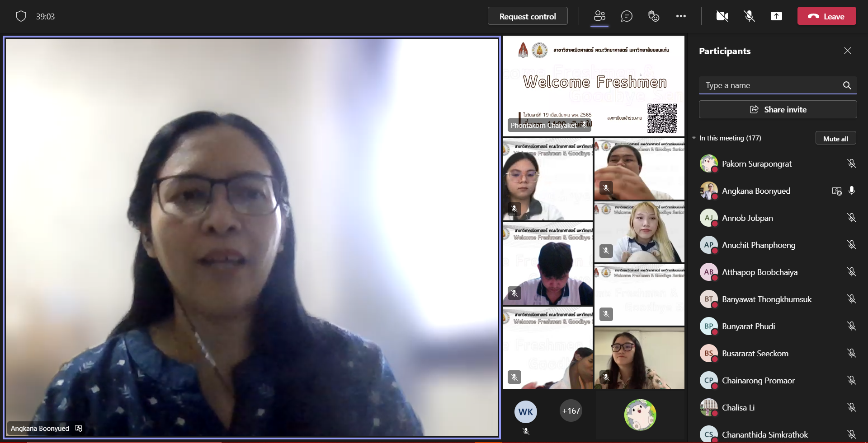Click the CP avatar of Chainarong Promaor
This screenshot has height=443, width=868.
coord(708,380)
